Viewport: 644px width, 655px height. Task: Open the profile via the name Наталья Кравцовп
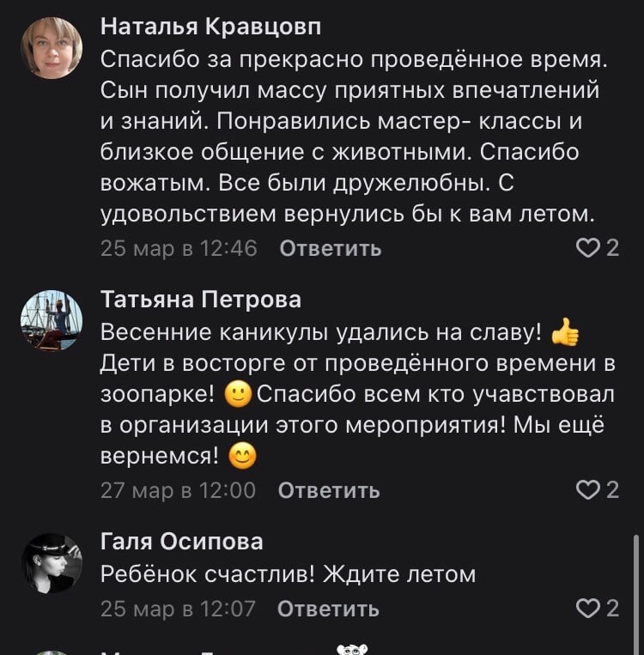coord(210,27)
